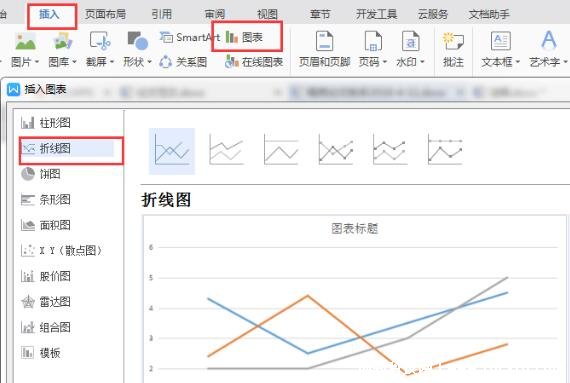The width and height of the screenshot is (570, 383).
Task: Open the 审阅 review tab
Action: pyautogui.click(x=214, y=14)
